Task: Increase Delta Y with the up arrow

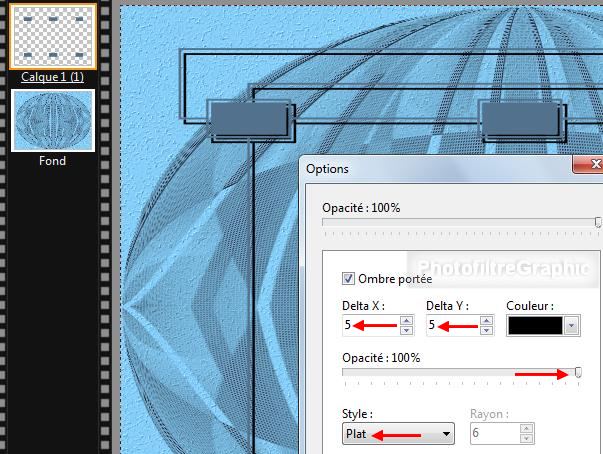Action: (487, 320)
